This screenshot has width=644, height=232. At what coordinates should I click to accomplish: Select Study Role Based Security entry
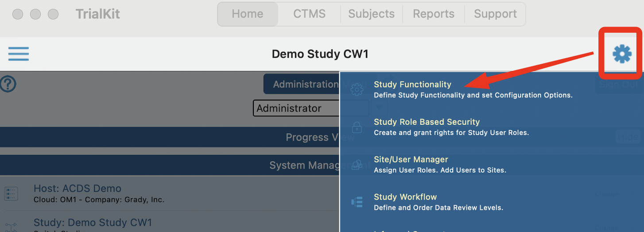[x=492, y=127]
